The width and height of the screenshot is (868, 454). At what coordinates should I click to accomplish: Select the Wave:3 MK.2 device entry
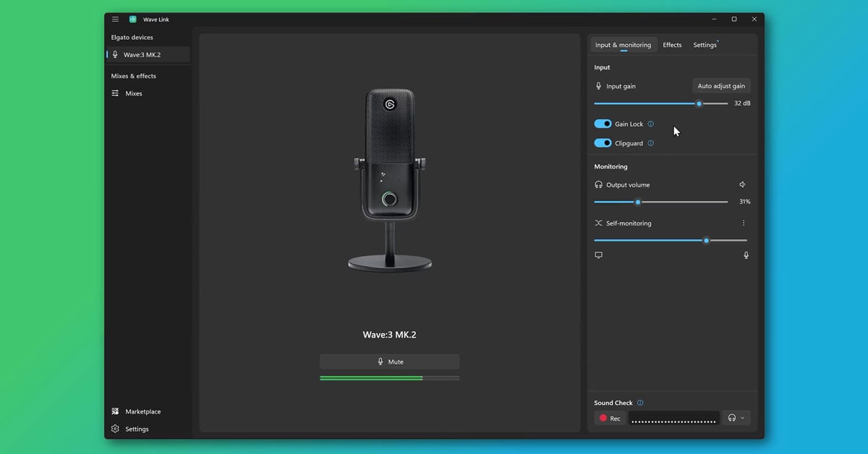[148, 54]
